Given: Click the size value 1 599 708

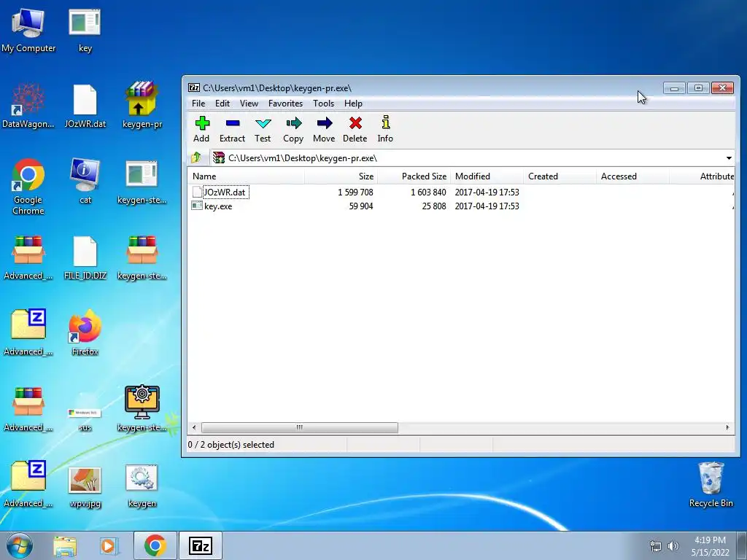Looking at the screenshot, I should pyautogui.click(x=355, y=192).
